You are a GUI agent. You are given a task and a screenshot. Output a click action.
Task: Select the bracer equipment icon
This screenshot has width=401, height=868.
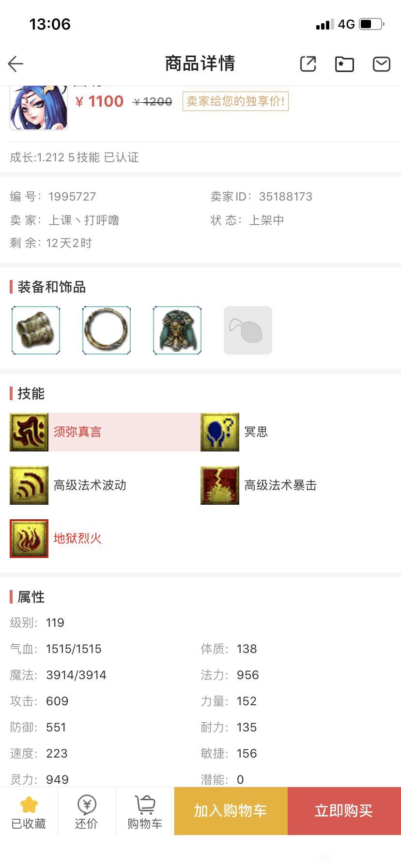(36, 330)
